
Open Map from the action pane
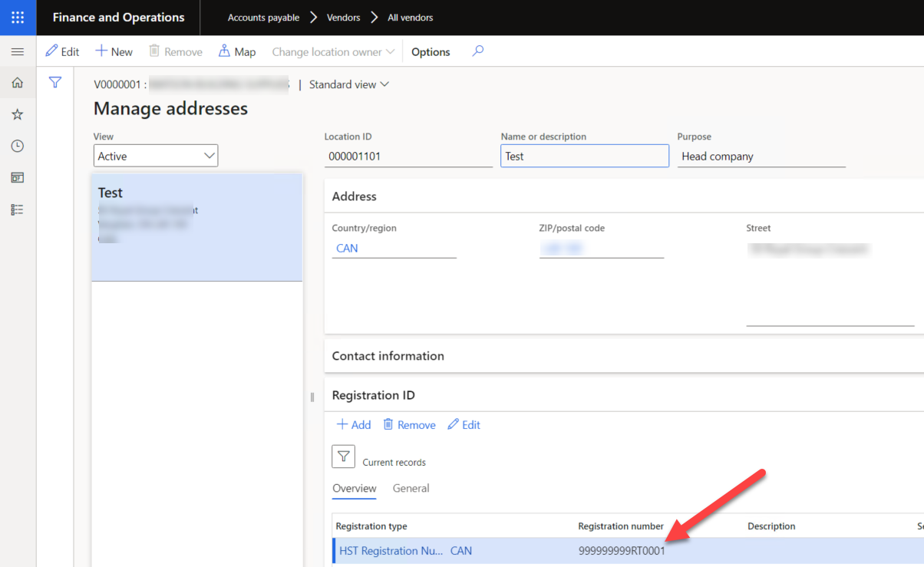click(x=237, y=51)
